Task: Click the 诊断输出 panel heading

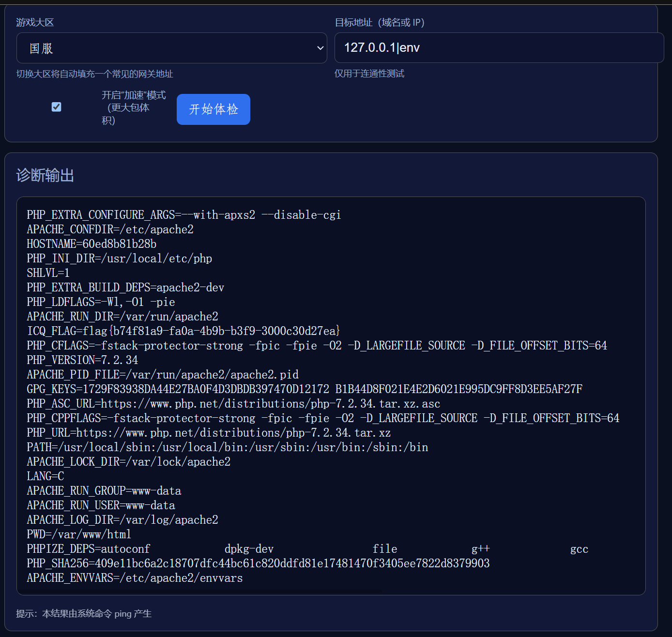Action: pos(44,175)
